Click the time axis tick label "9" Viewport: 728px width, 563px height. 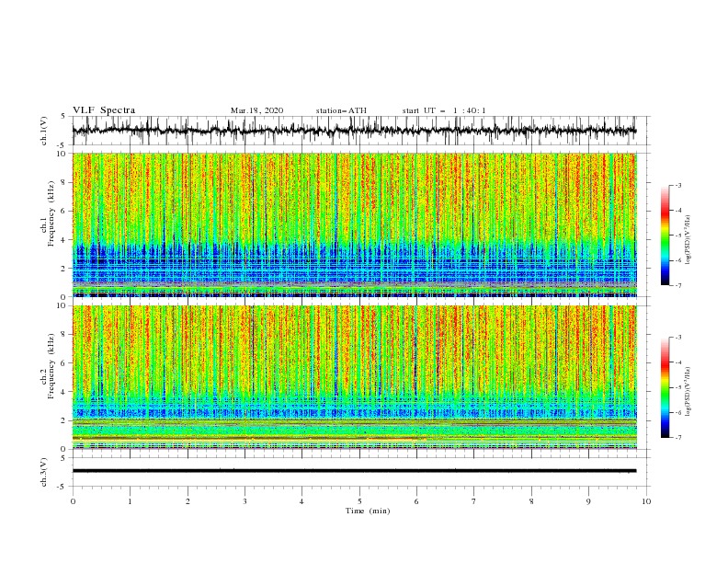588,501
